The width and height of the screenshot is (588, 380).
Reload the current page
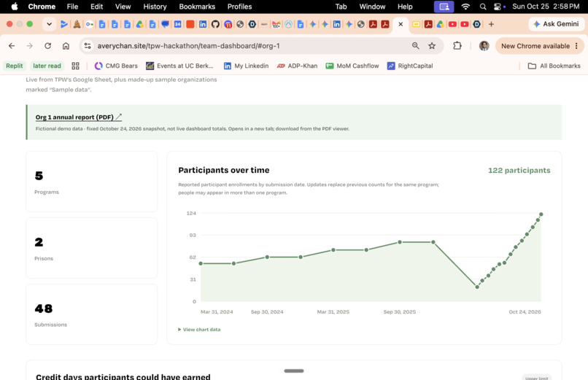(x=47, y=46)
